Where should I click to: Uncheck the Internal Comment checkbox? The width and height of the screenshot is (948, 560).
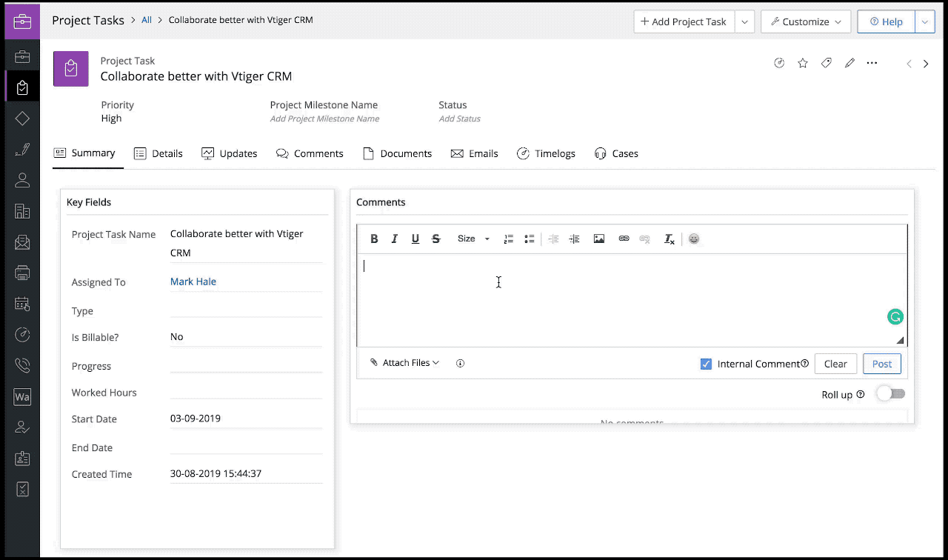tap(706, 364)
